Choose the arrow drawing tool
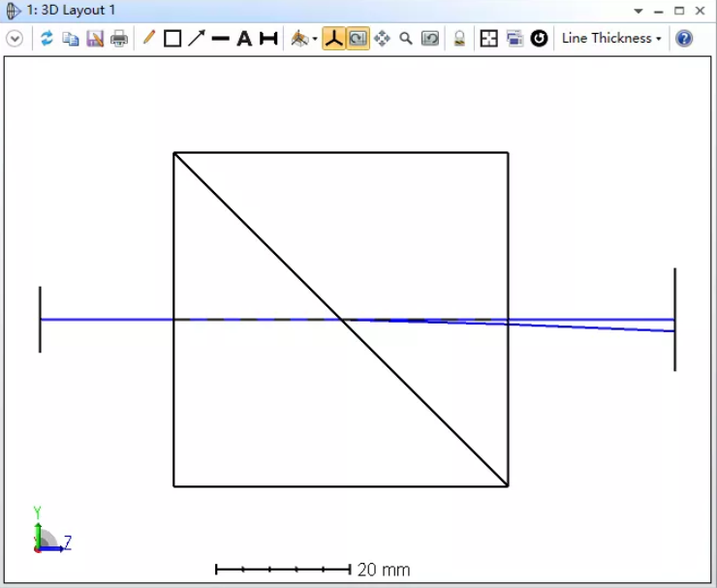The width and height of the screenshot is (717, 588). pos(197,39)
